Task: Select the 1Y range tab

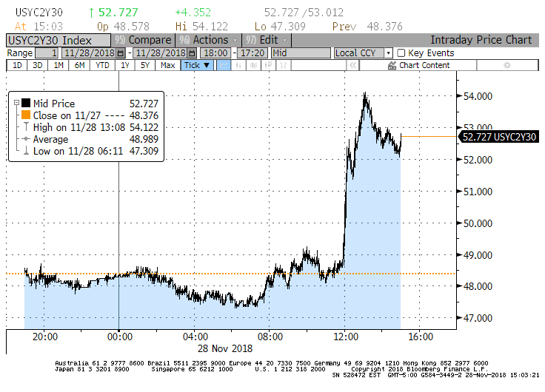Action: [125, 65]
